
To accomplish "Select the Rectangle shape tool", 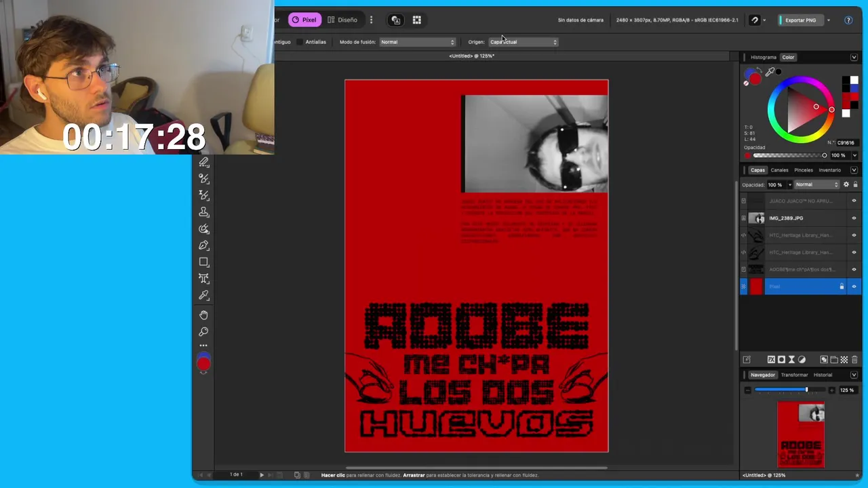I will (203, 262).
